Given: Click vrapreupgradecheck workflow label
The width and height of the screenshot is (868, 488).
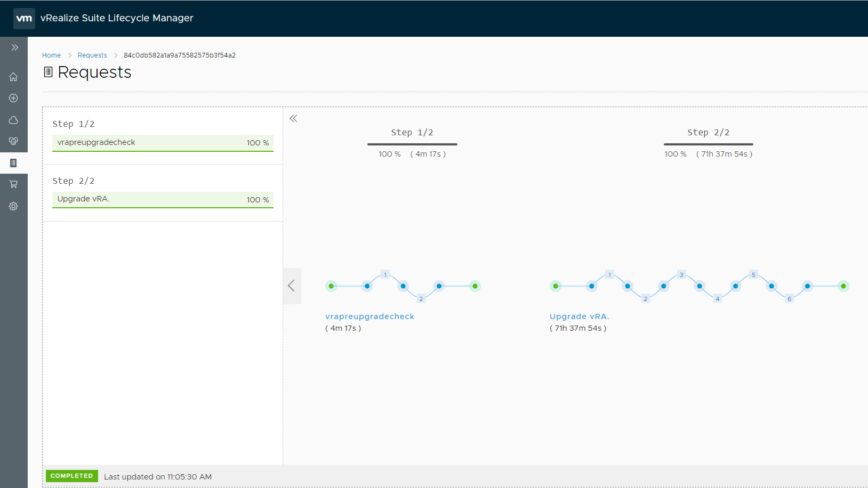Looking at the screenshot, I should tap(369, 316).
